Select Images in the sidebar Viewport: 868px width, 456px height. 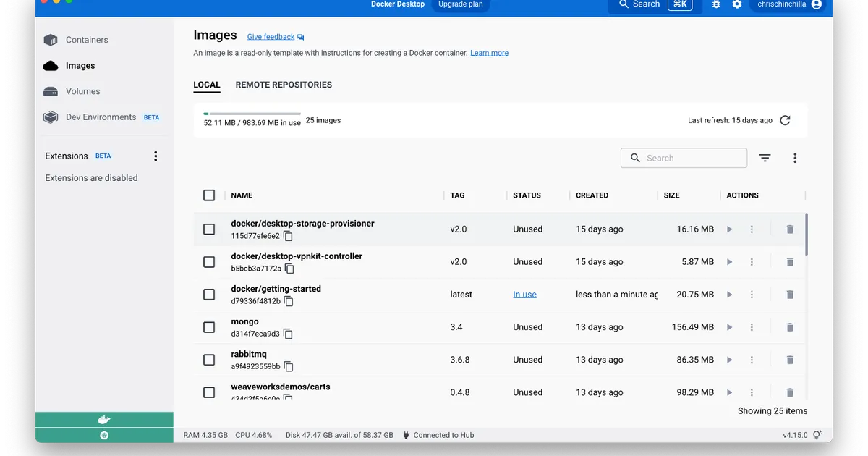80,66
